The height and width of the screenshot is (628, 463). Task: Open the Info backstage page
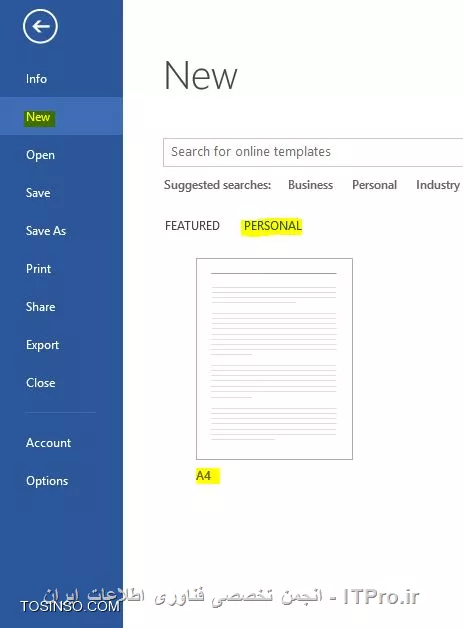(x=36, y=78)
